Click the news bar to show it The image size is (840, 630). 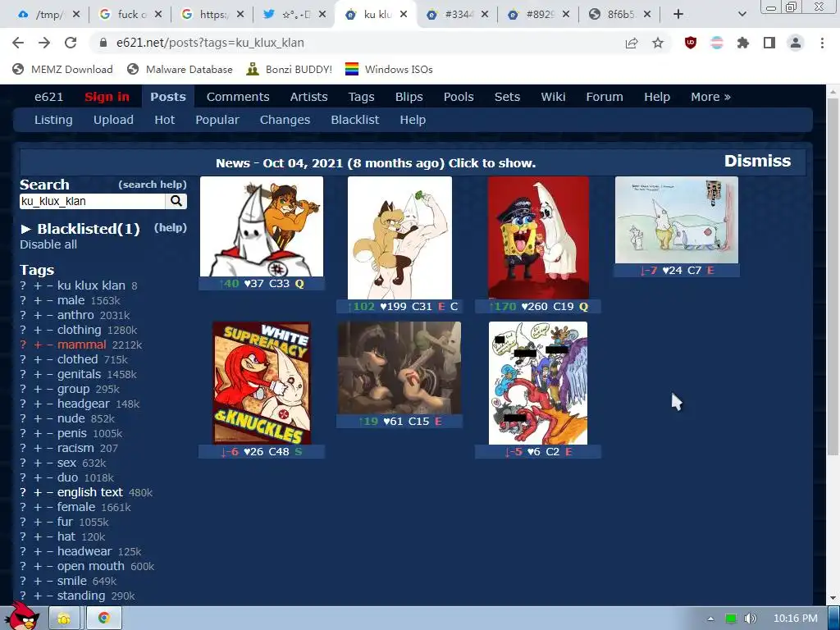click(x=376, y=163)
